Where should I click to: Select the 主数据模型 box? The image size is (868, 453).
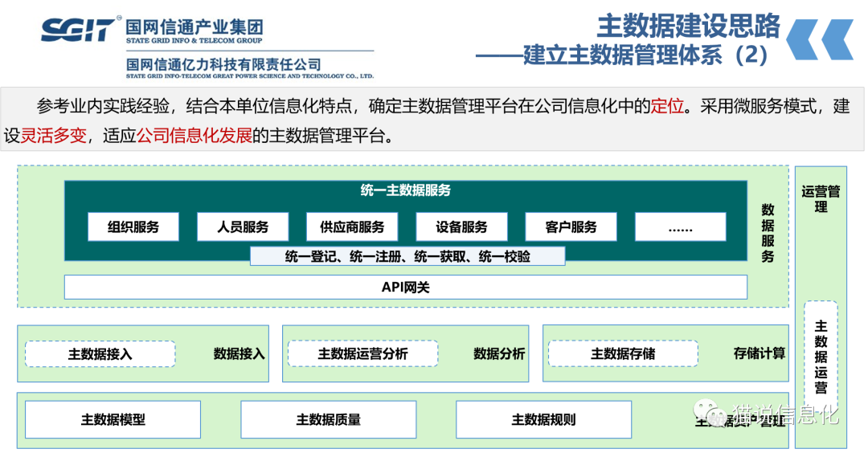(113, 419)
